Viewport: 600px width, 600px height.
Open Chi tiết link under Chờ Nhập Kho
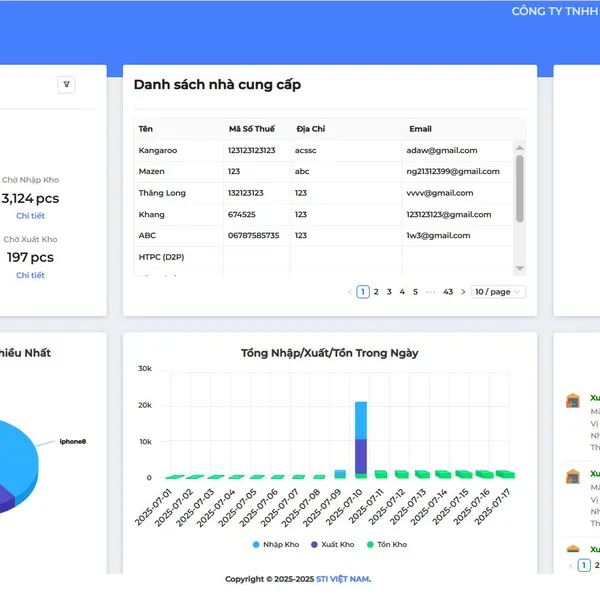click(x=30, y=216)
